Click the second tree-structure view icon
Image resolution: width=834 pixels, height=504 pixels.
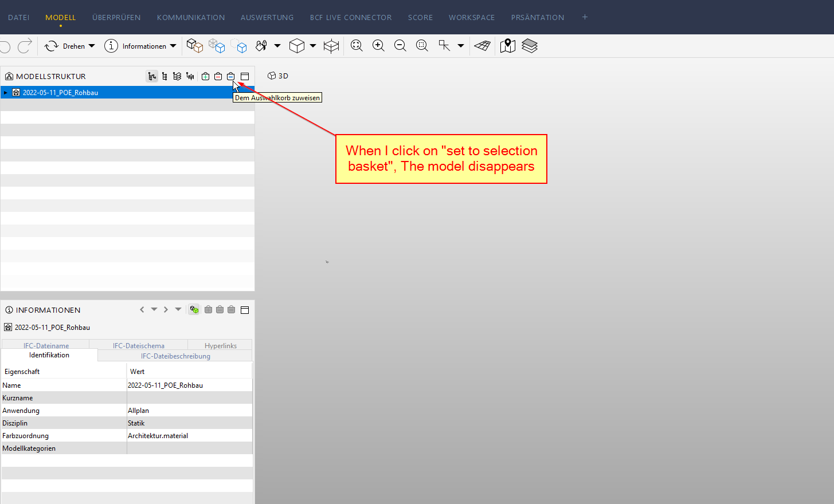pos(165,76)
